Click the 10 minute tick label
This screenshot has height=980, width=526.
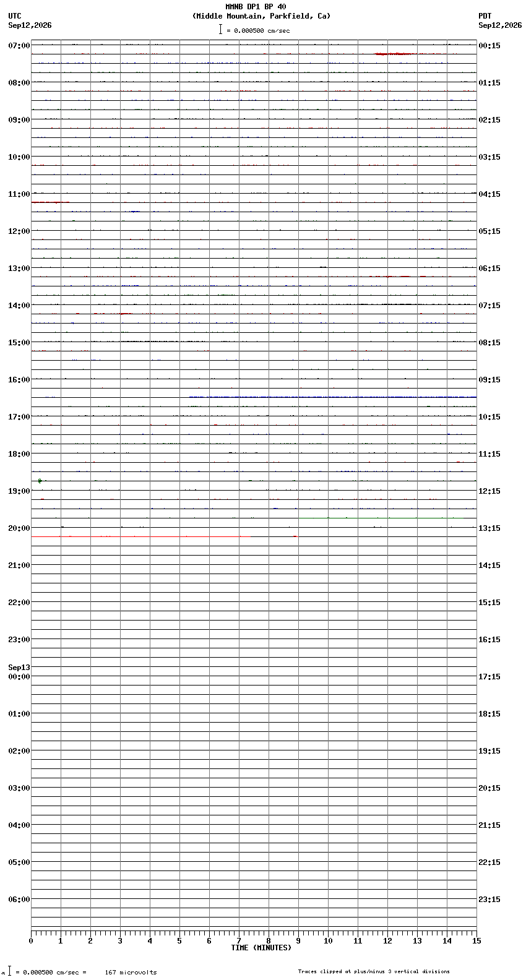pyautogui.click(x=328, y=941)
